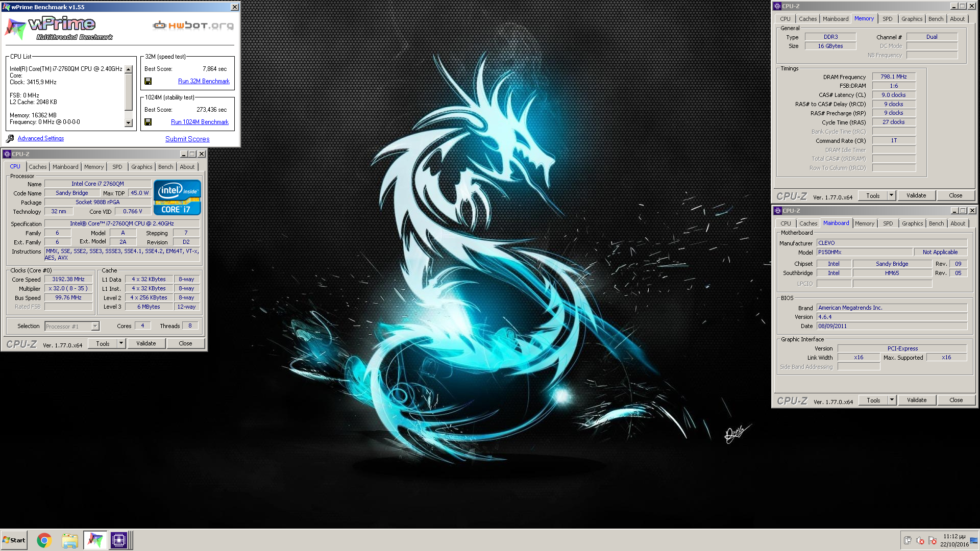Switch to Mainboard tab in left CPU-Z window
Screen dimensions: 980x551
tap(65, 167)
